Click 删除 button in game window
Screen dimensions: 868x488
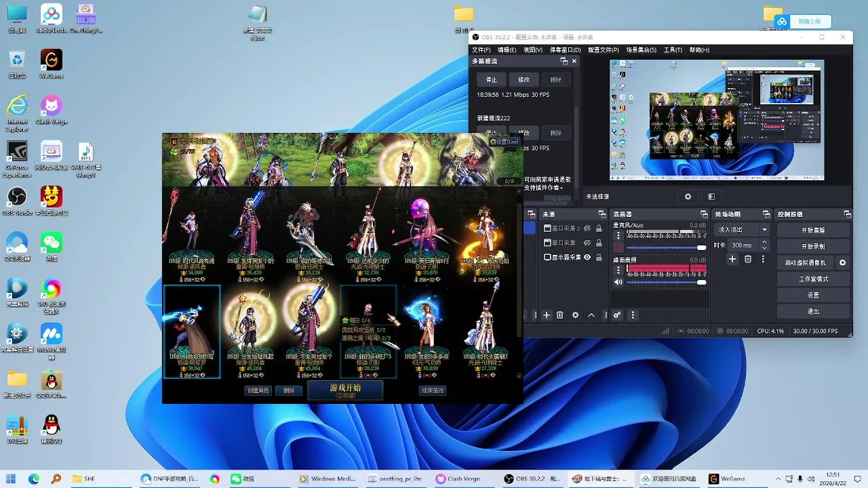[x=290, y=390]
